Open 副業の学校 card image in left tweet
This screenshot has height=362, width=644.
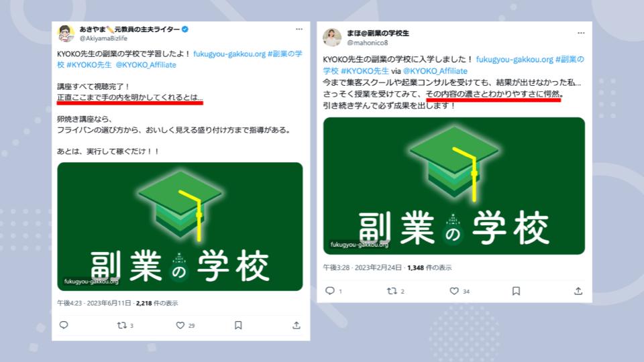[x=180, y=227]
